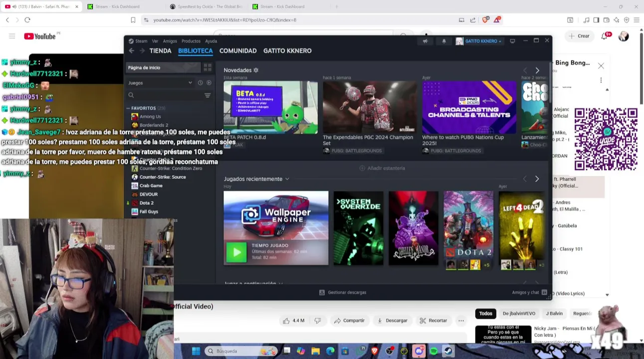The height and width of the screenshot is (359, 644).
Task: Open the Ayuda menu
Action: [211, 41]
